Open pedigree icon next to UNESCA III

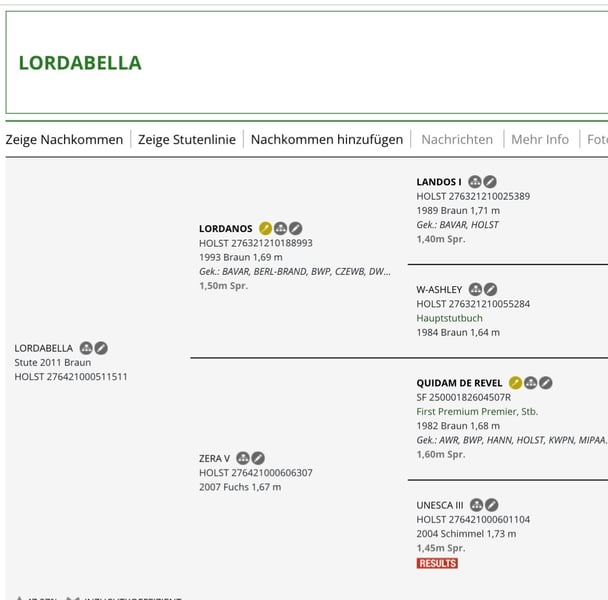[x=476, y=505]
